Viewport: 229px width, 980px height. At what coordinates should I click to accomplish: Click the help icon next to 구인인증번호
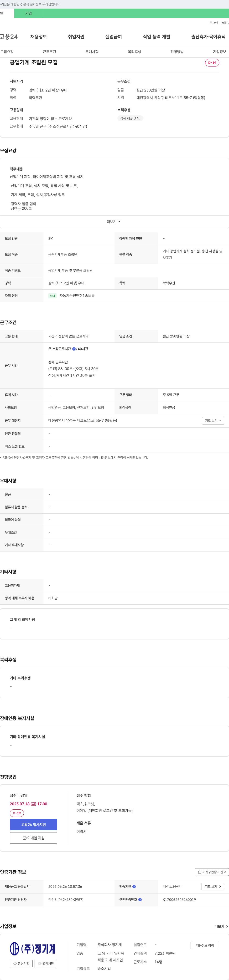(x=140, y=900)
